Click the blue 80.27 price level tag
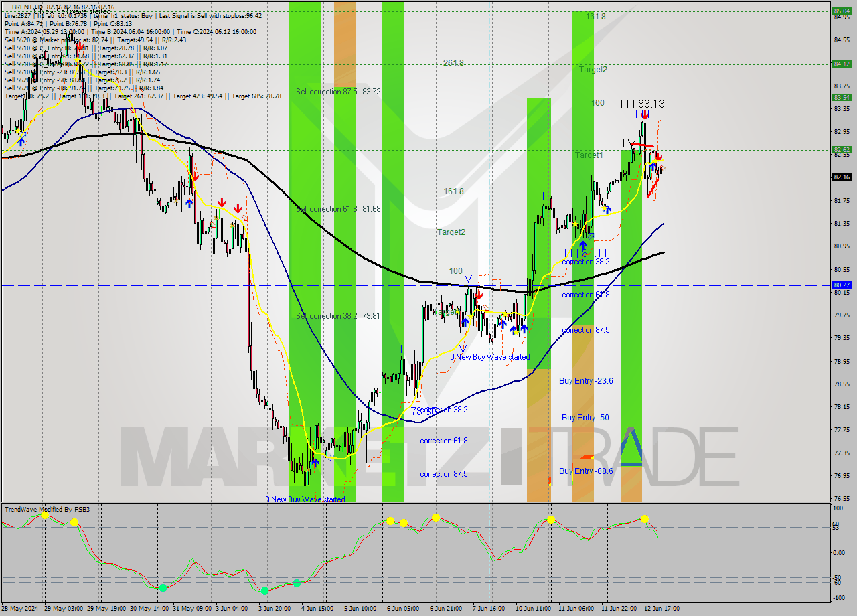 841,285
